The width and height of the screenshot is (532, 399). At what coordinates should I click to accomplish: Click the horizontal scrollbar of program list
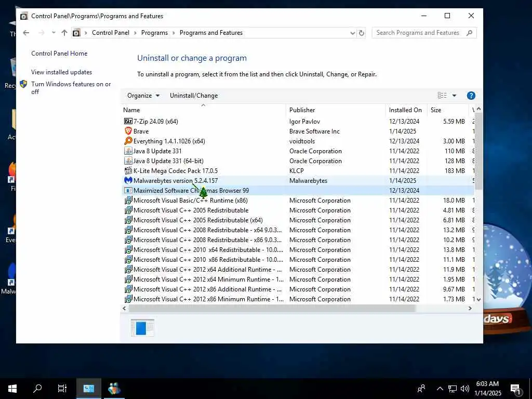[272, 309]
